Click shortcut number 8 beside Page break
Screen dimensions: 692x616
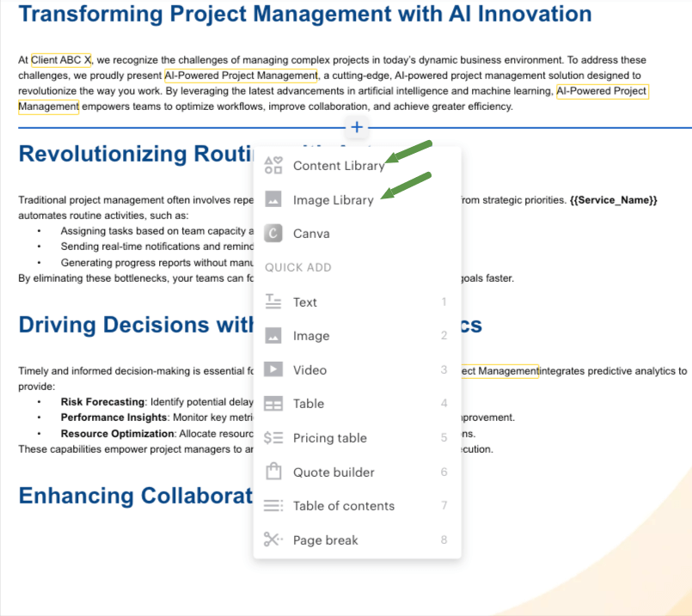(x=444, y=540)
